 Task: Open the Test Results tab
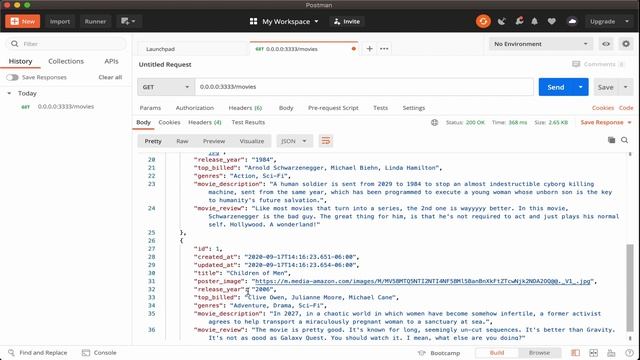coord(248,122)
